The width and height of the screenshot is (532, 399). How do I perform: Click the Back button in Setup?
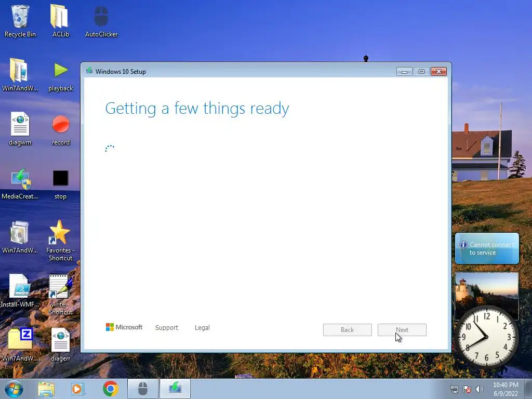pos(348,330)
